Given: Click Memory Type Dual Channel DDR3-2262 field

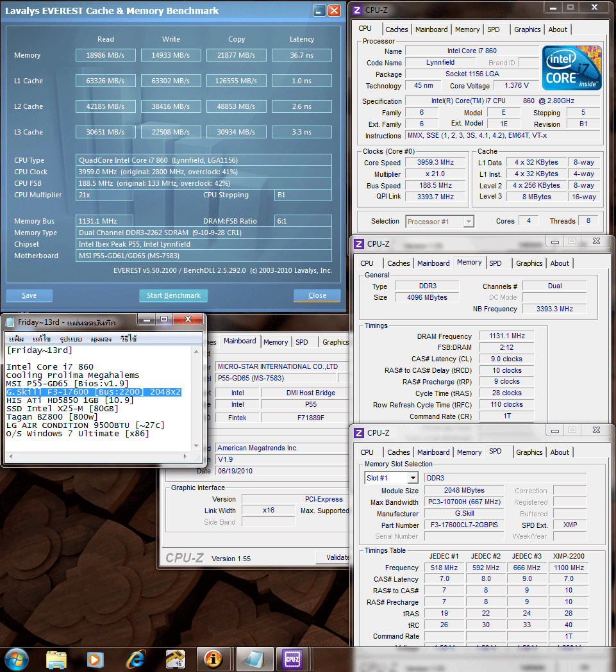Looking at the screenshot, I should pos(204,233).
